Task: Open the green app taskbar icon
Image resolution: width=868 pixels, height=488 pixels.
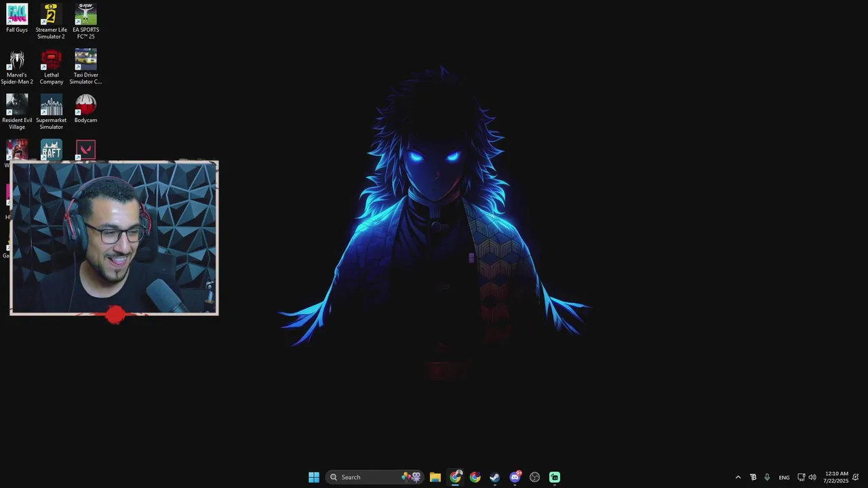Action: (555, 477)
